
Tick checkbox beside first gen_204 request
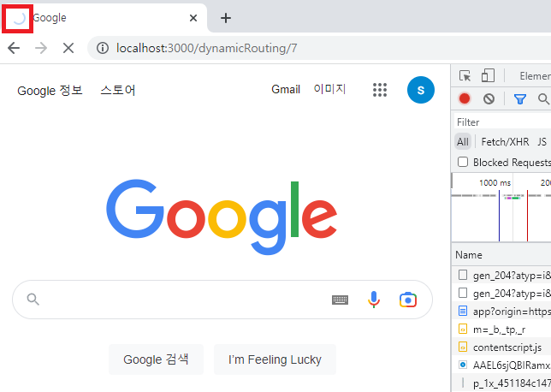click(x=463, y=275)
